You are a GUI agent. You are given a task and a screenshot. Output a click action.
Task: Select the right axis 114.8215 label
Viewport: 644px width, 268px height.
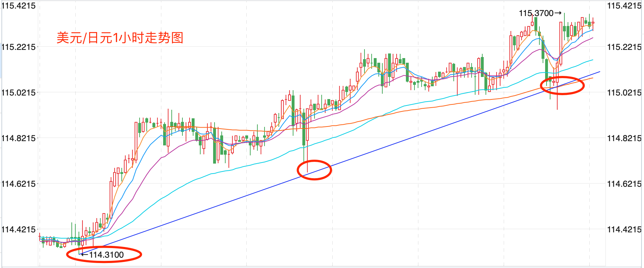[624, 138]
